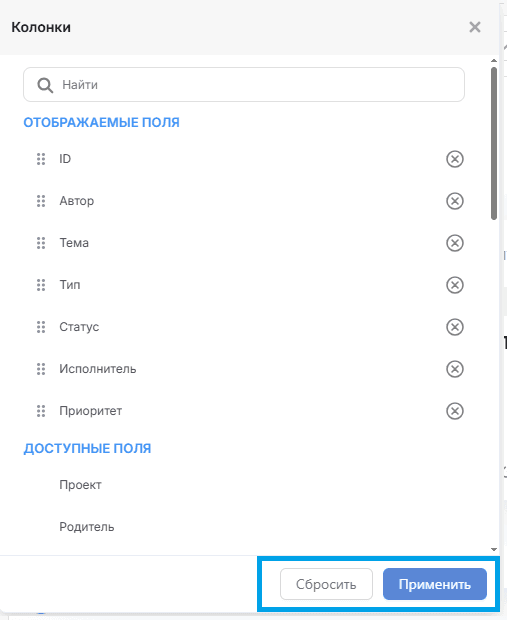Click the scrollbar down arrow

click(x=494, y=549)
